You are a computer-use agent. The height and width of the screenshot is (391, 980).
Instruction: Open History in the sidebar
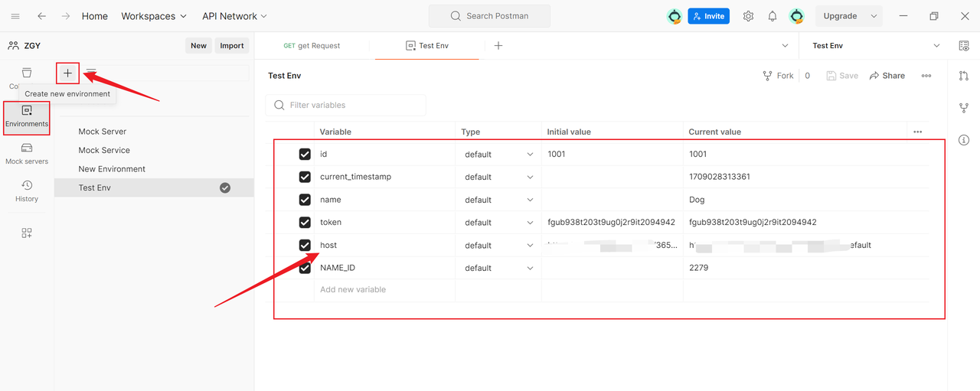[x=27, y=191]
